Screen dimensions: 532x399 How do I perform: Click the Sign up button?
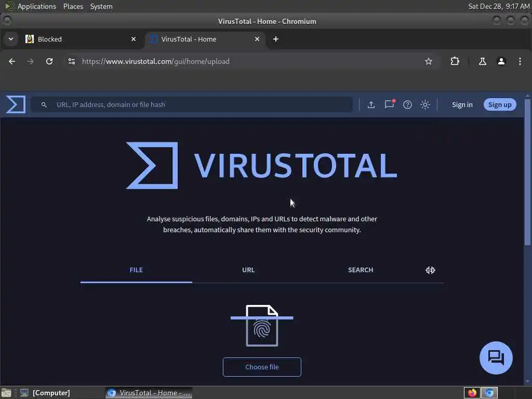[x=500, y=105]
